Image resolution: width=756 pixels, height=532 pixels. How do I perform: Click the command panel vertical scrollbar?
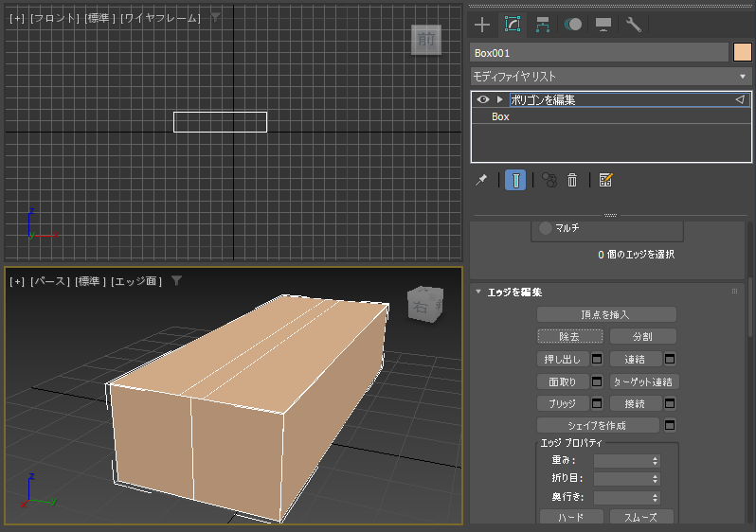coord(750,308)
